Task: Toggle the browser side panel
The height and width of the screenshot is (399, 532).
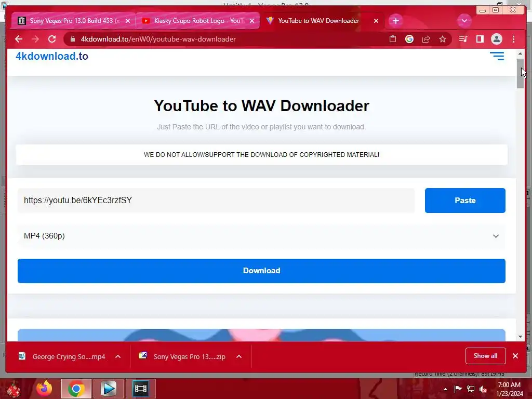Action: tap(480, 39)
